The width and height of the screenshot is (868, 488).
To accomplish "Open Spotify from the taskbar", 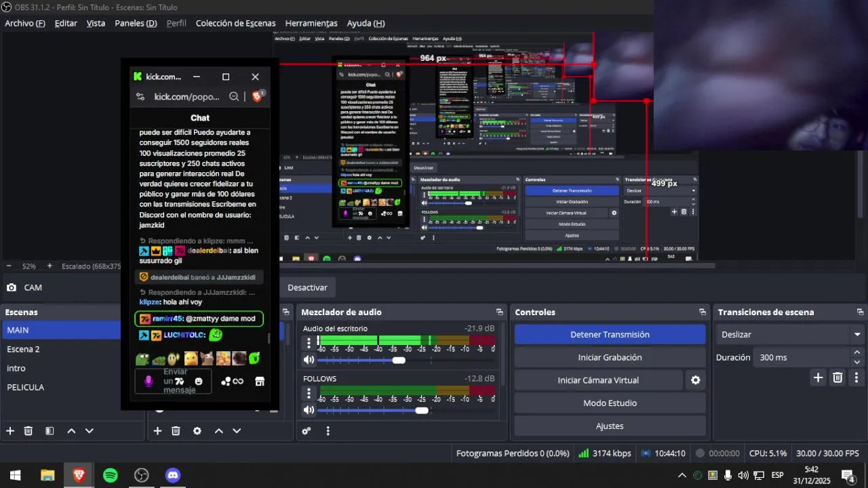I will (111, 475).
